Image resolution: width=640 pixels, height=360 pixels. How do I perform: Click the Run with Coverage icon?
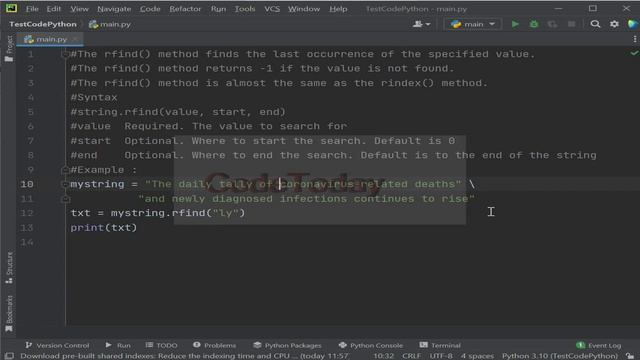(552, 24)
